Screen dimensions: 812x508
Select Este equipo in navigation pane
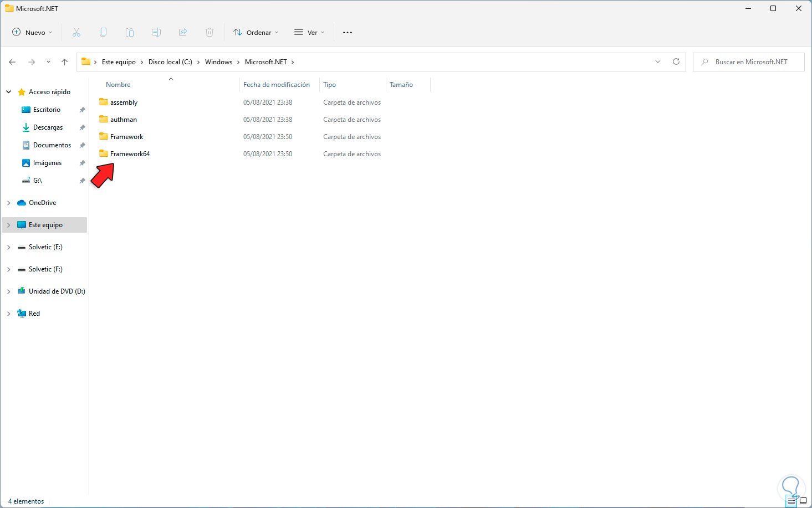pyautogui.click(x=45, y=225)
